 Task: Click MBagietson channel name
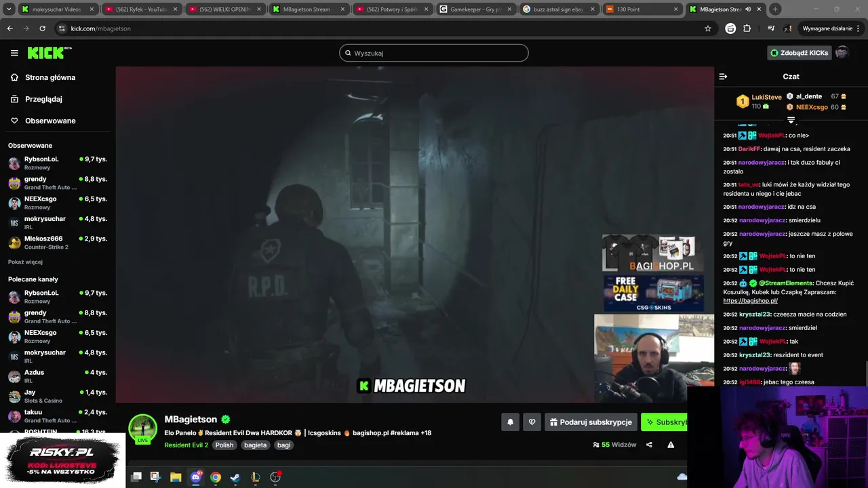coord(191,420)
